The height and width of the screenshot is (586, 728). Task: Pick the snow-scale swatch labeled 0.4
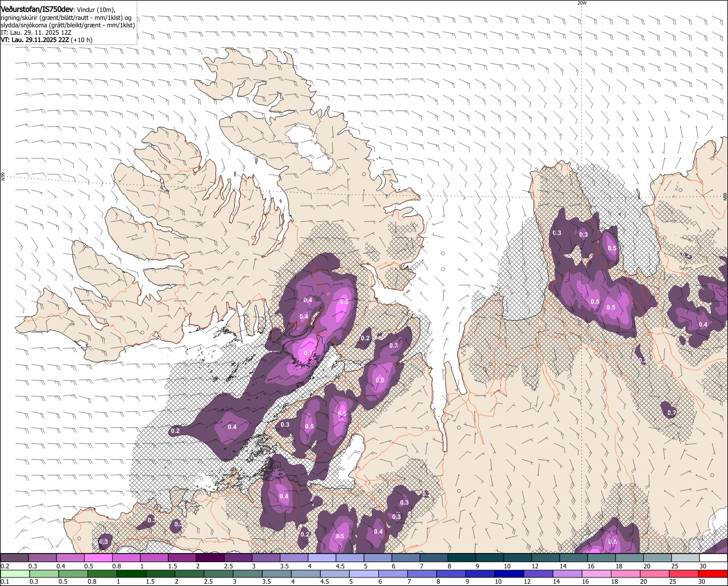(x=70, y=558)
